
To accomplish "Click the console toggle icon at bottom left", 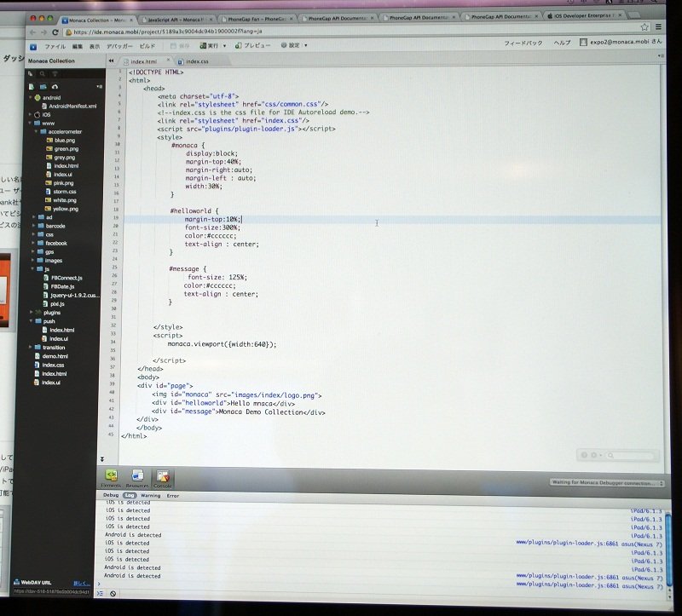I will [x=100, y=593].
